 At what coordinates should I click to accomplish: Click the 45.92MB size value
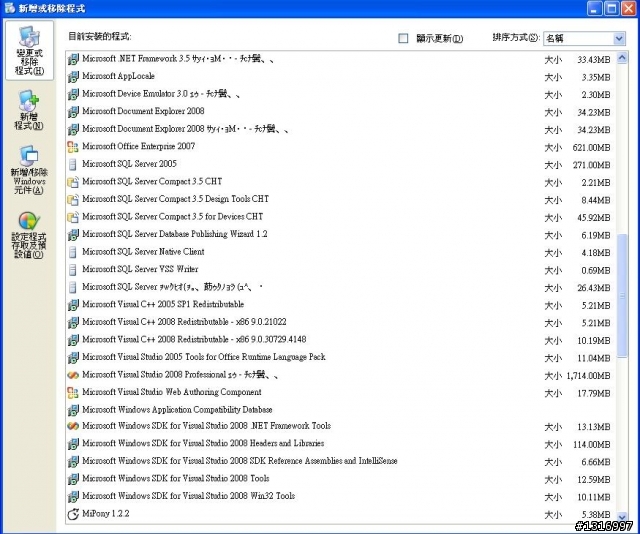coord(593,218)
